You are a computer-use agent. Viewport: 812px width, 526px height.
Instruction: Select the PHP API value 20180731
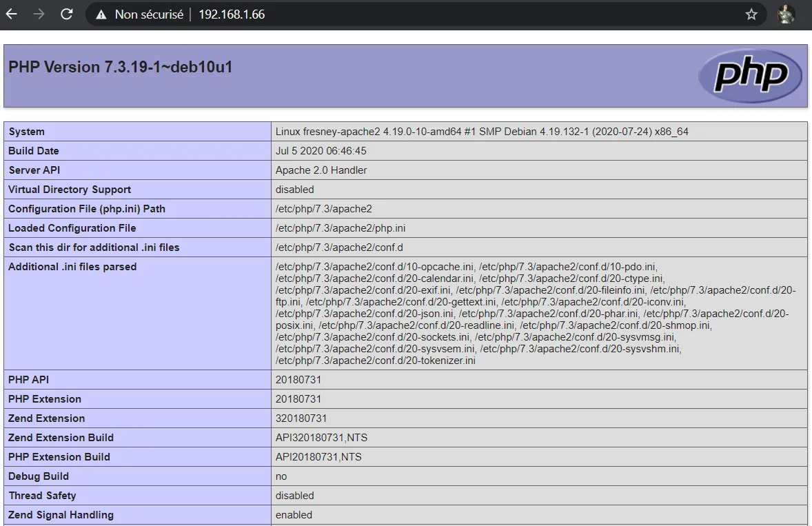click(298, 379)
